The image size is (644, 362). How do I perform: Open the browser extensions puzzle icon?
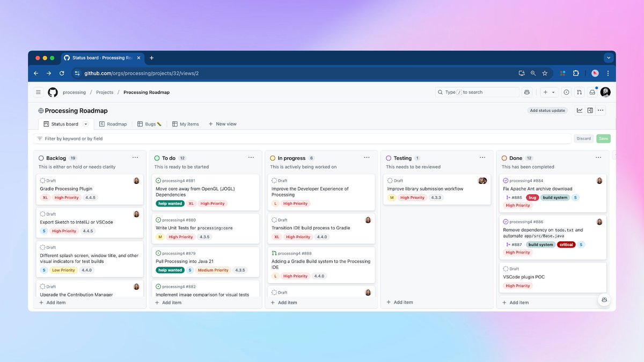(576, 73)
